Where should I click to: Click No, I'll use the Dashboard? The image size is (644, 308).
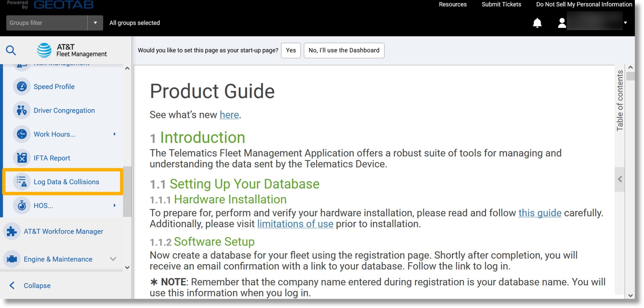click(x=344, y=50)
